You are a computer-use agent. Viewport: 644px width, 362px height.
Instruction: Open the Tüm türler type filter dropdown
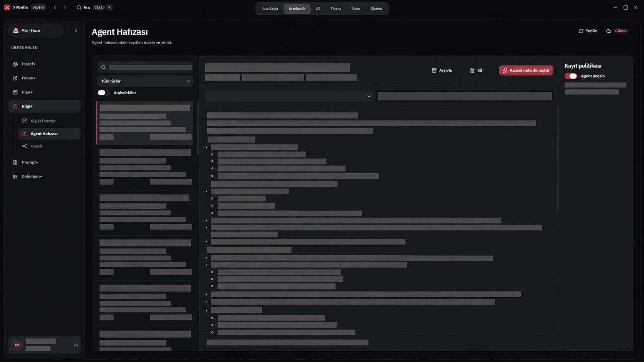coord(145,81)
